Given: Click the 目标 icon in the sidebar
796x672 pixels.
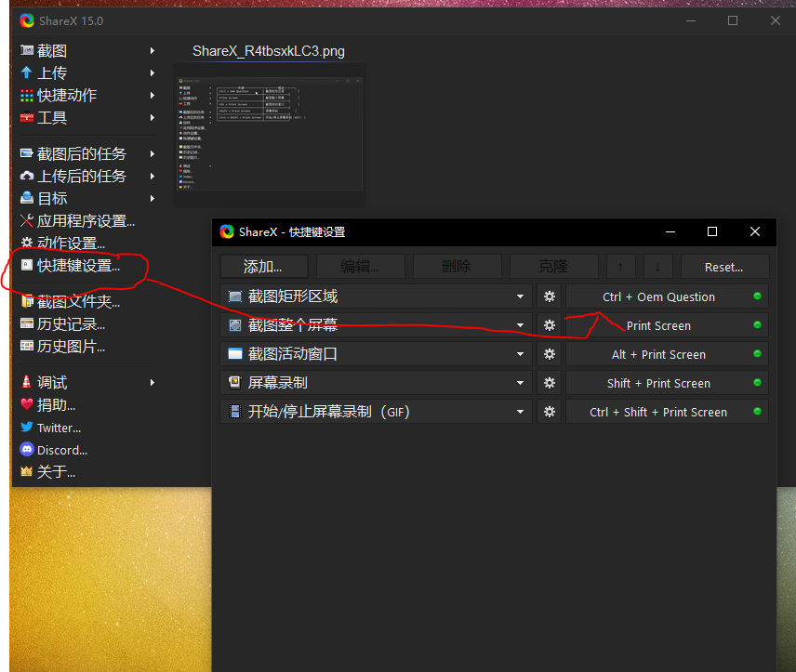Looking at the screenshot, I should [x=26, y=197].
